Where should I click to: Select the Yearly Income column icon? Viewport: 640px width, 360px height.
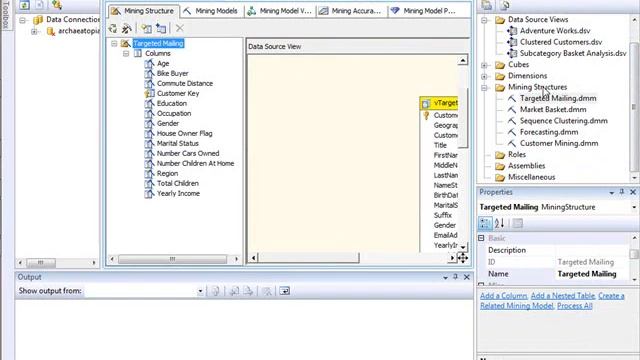[149, 193]
